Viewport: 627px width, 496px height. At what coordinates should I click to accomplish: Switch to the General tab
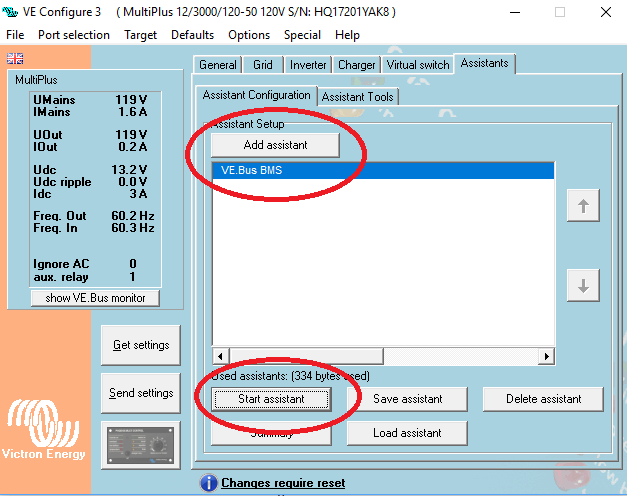pyautogui.click(x=218, y=65)
